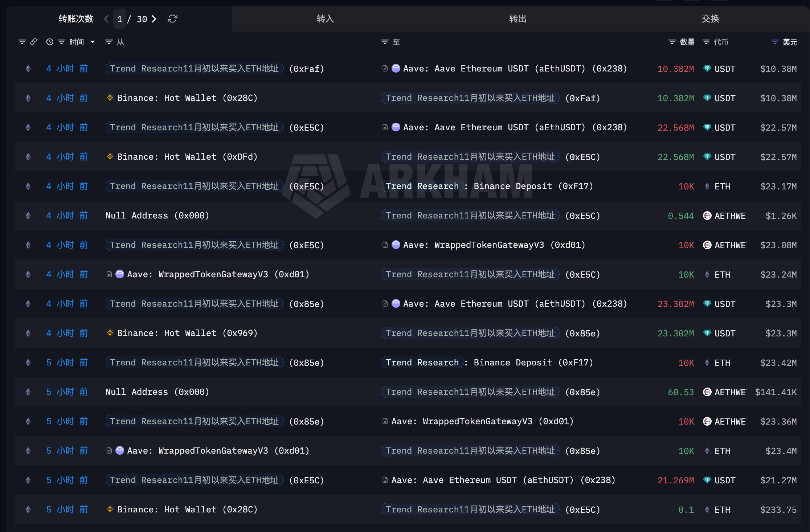Click the Null Address (0x000) entry
Screen dimensions: 810x532
click(x=156, y=215)
